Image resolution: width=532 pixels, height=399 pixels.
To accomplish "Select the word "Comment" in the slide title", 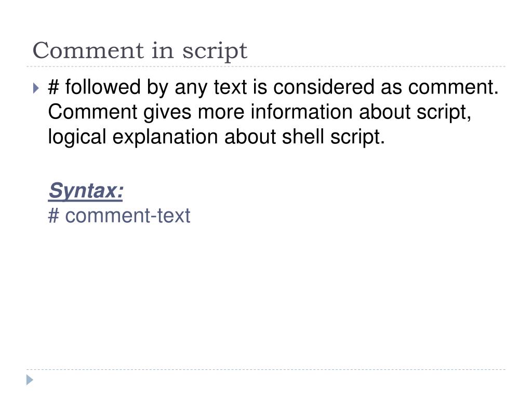I will coord(88,50).
